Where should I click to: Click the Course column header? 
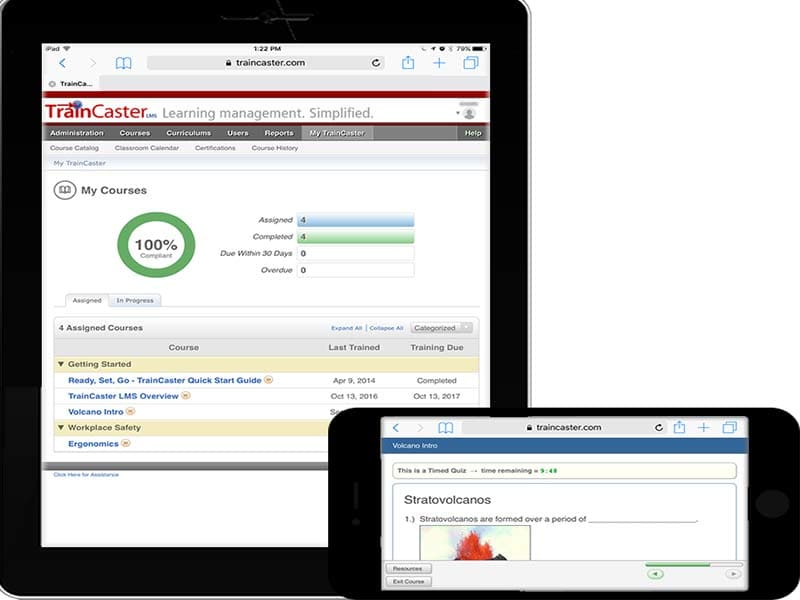pyautogui.click(x=184, y=347)
